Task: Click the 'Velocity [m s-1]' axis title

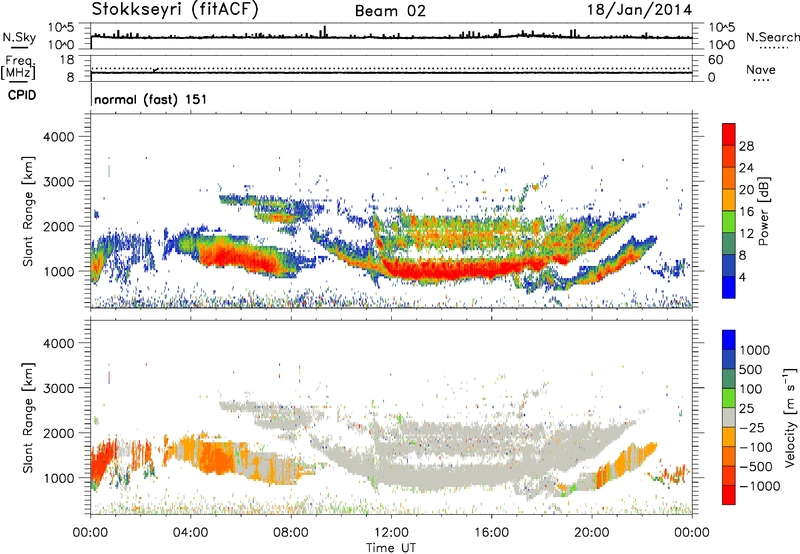Action: (790, 417)
